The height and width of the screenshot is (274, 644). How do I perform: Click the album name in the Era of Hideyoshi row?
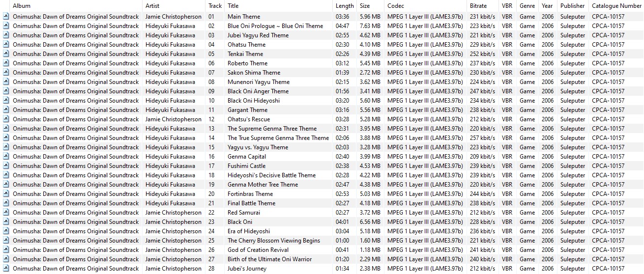pos(76,231)
